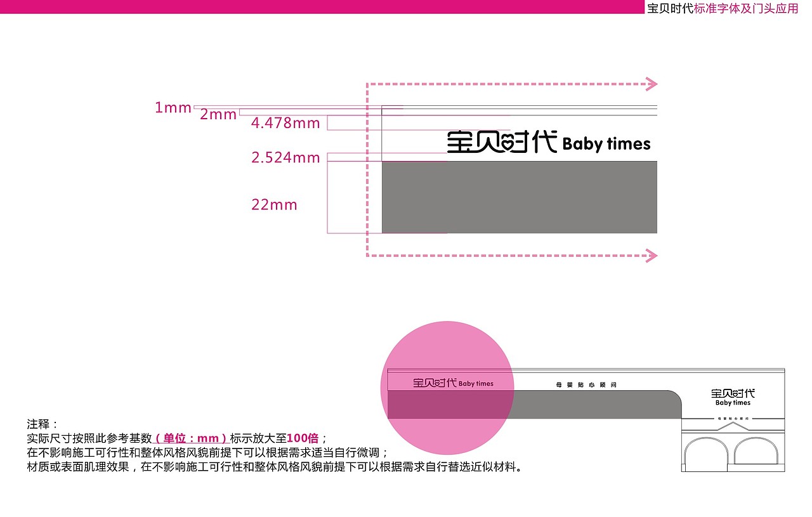Screen dimensions: 812x517
Task: Click the note line starting 材质或表面肌理效果
Action: click(274, 468)
